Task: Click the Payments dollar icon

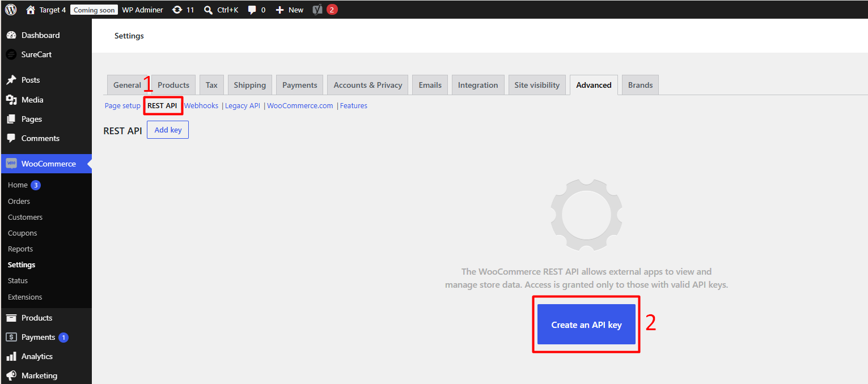Action: pyautogui.click(x=11, y=337)
